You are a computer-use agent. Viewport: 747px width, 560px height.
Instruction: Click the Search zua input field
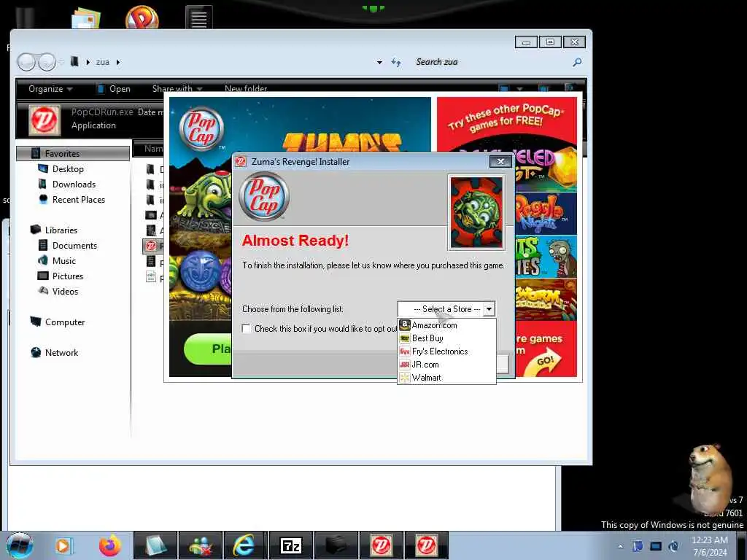coord(491,62)
